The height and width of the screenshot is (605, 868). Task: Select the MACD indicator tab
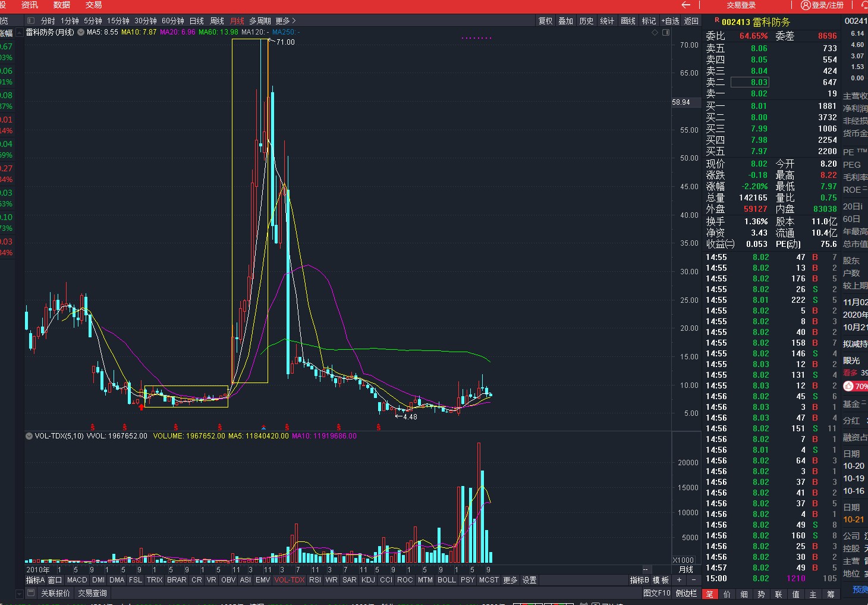click(x=77, y=580)
